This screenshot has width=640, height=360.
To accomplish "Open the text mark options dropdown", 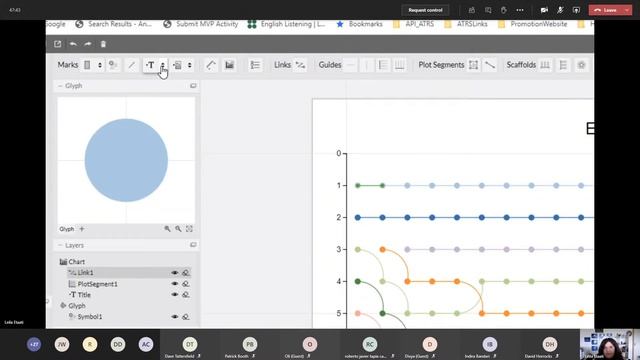I will (x=162, y=65).
